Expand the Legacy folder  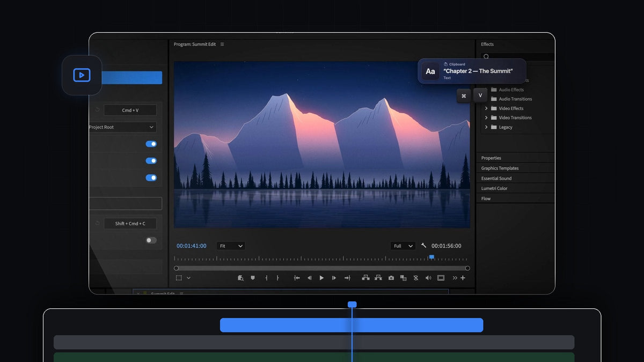coord(486,127)
